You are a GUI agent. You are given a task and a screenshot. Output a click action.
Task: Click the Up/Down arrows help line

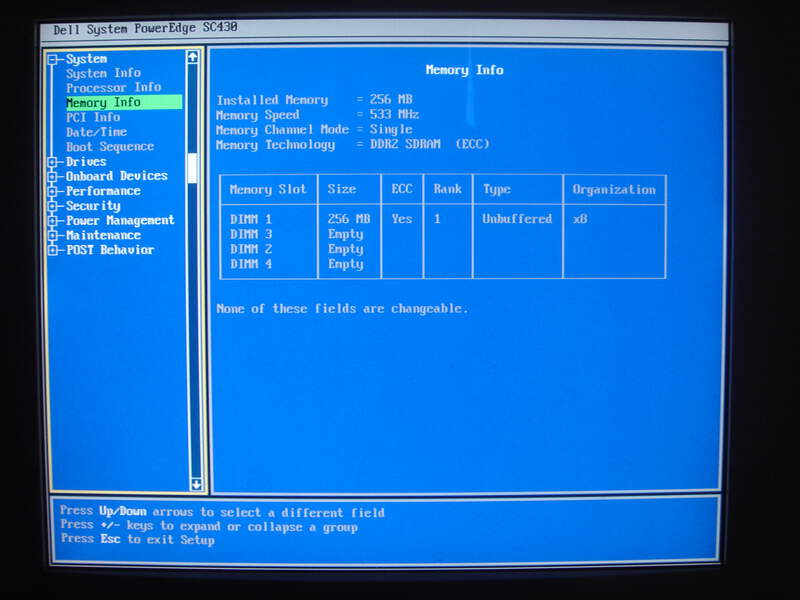click(x=222, y=512)
